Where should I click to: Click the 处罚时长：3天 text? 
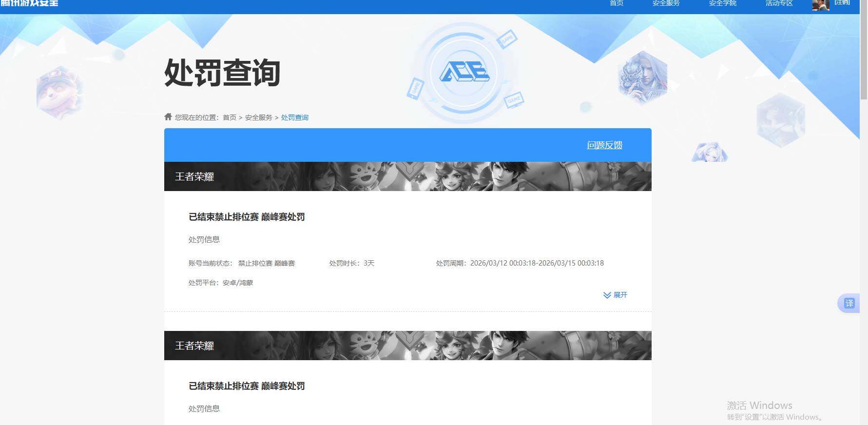(352, 263)
